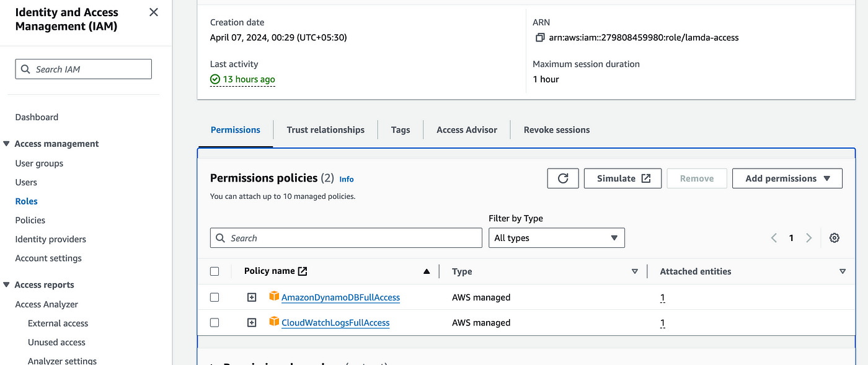Open Account settings in the sidebar
Viewport: 868px width, 365px height.
pos(48,258)
